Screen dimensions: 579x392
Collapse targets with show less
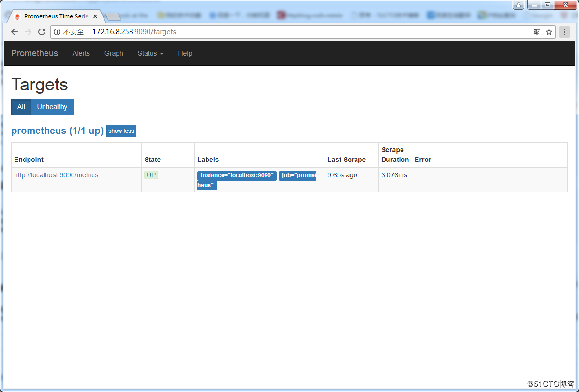(121, 131)
